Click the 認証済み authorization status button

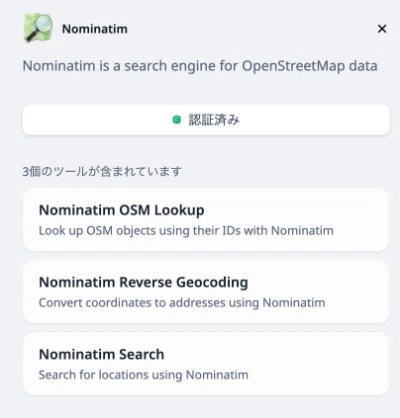pos(206,120)
